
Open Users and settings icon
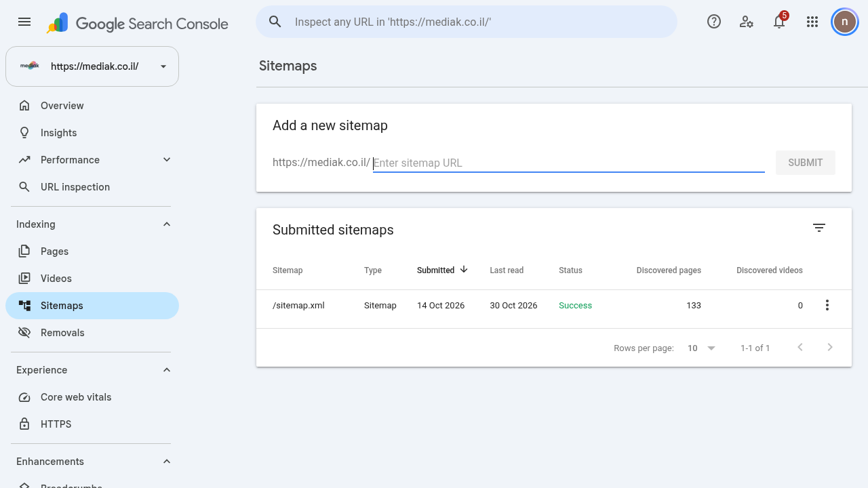(x=747, y=22)
